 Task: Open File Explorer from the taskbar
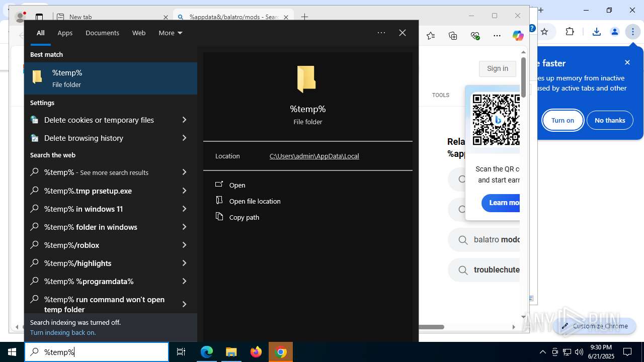click(x=231, y=352)
